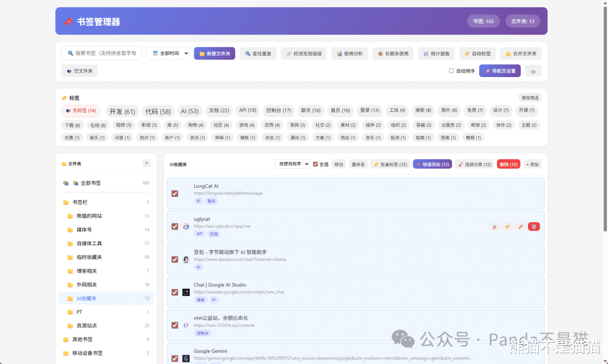Click the 豆包 bookmark favicon
The width and height of the screenshot is (608, 364).
pyautogui.click(x=186, y=259)
